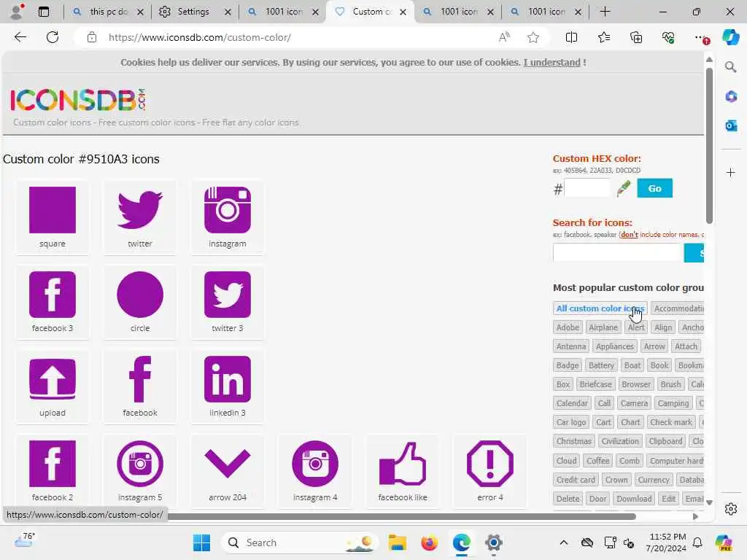Open the linkedin 3 icon
Viewport: 747px width, 560px height.
(228, 379)
